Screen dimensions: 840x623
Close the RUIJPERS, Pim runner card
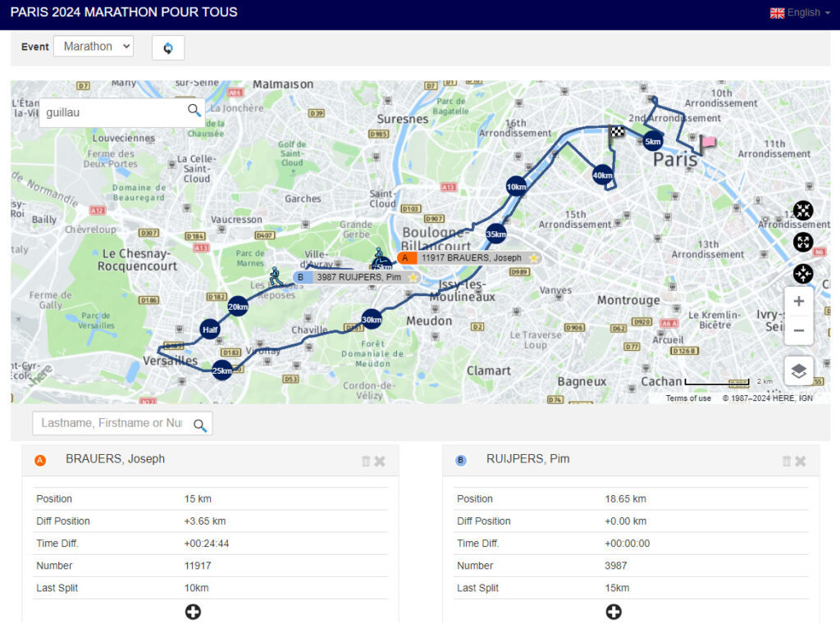coord(800,462)
